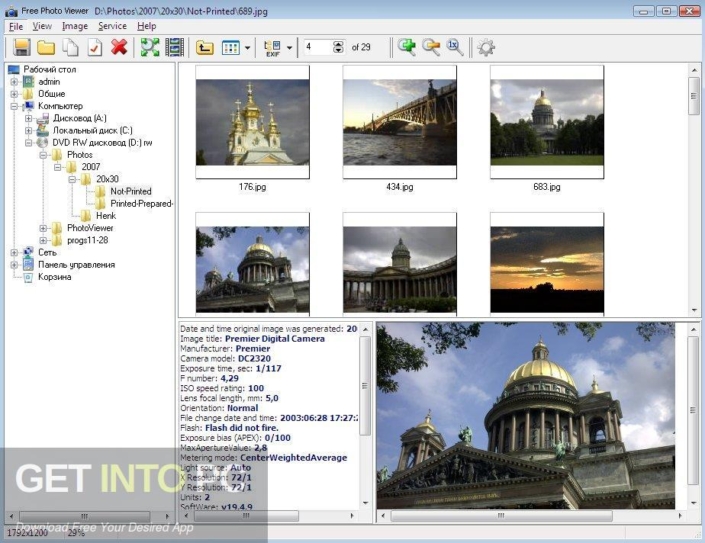This screenshot has height=543, width=705.
Task: Go up one folder level icon
Action: tap(205, 47)
